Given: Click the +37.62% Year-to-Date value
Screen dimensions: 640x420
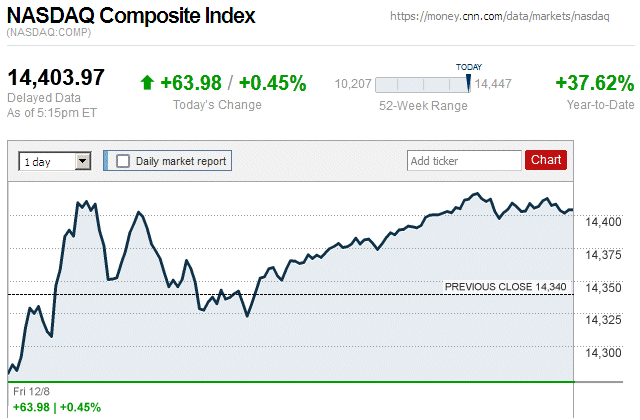Looking at the screenshot, I should tap(594, 83).
